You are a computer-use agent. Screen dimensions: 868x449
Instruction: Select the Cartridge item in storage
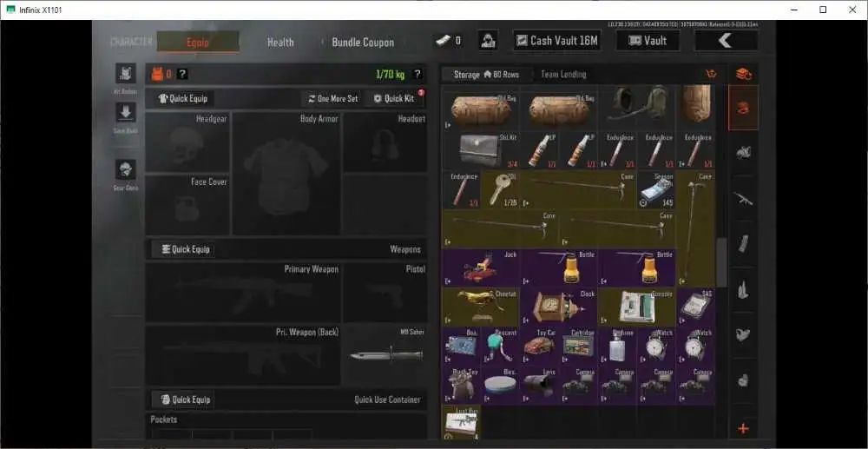click(578, 346)
